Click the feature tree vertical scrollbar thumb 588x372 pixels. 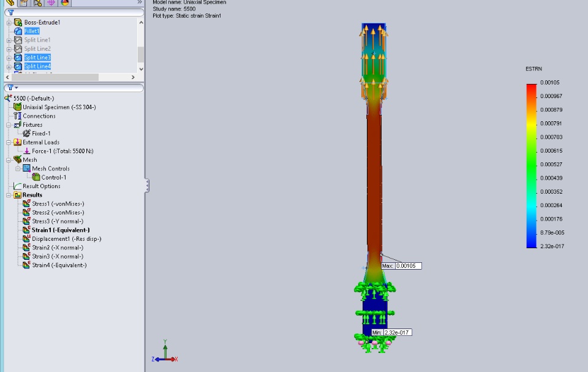point(141,55)
